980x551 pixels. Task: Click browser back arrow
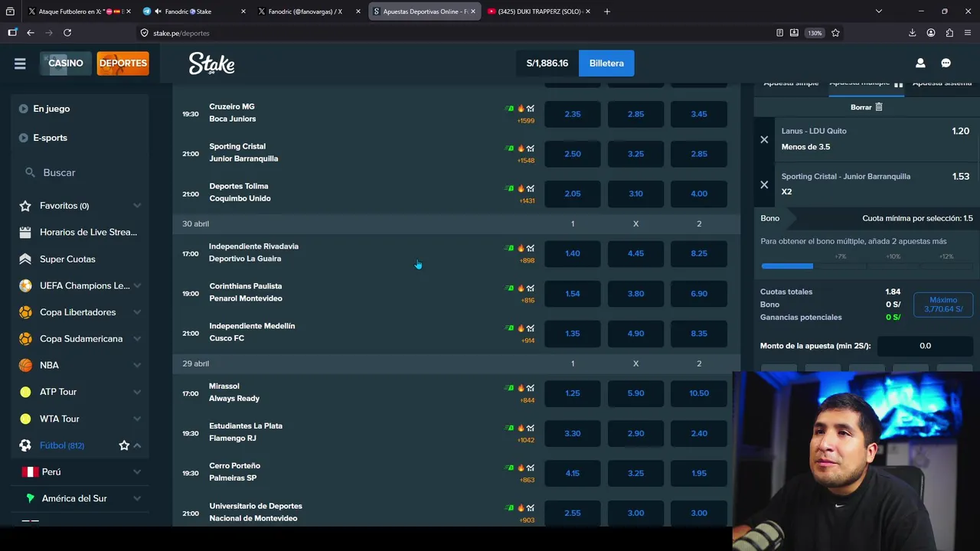(30, 33)
